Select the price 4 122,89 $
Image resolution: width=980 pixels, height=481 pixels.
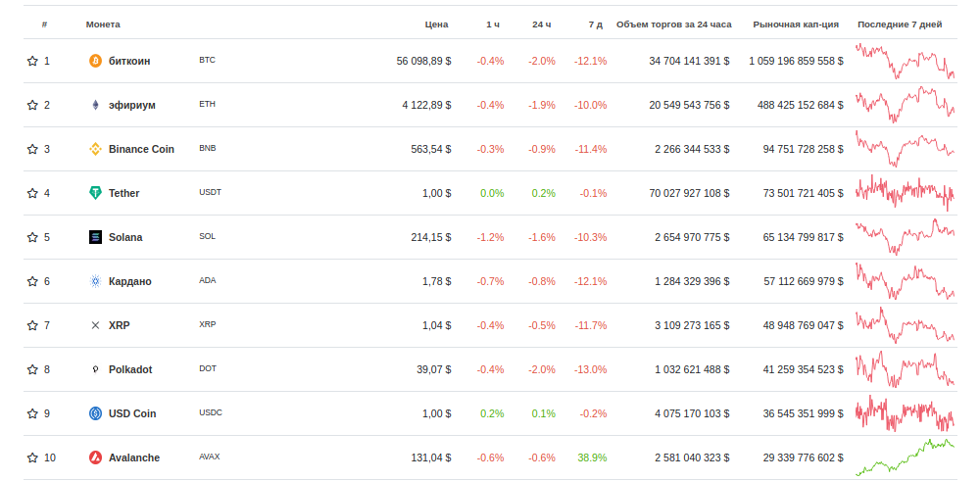427,105
